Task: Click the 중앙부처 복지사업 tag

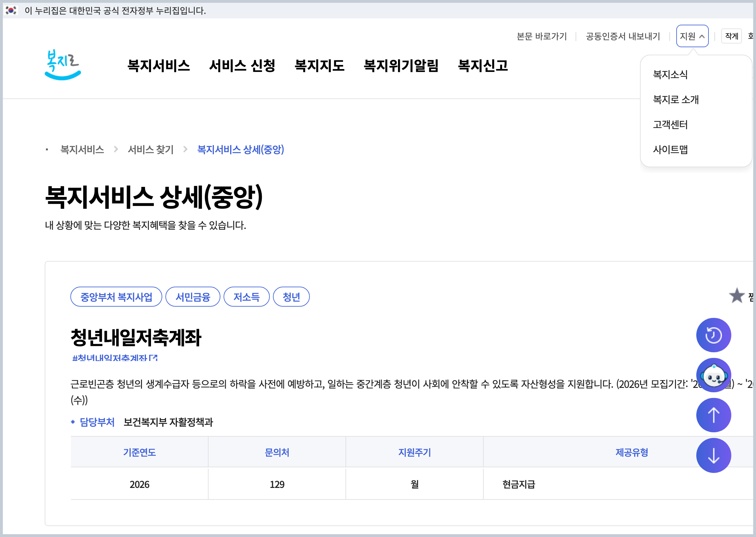Action: click(116, 297)
